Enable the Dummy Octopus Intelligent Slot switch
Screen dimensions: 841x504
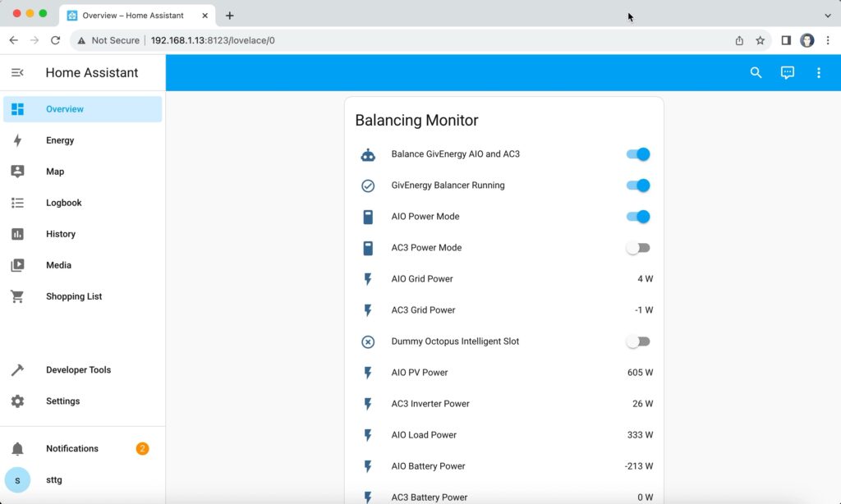point(638,341)
